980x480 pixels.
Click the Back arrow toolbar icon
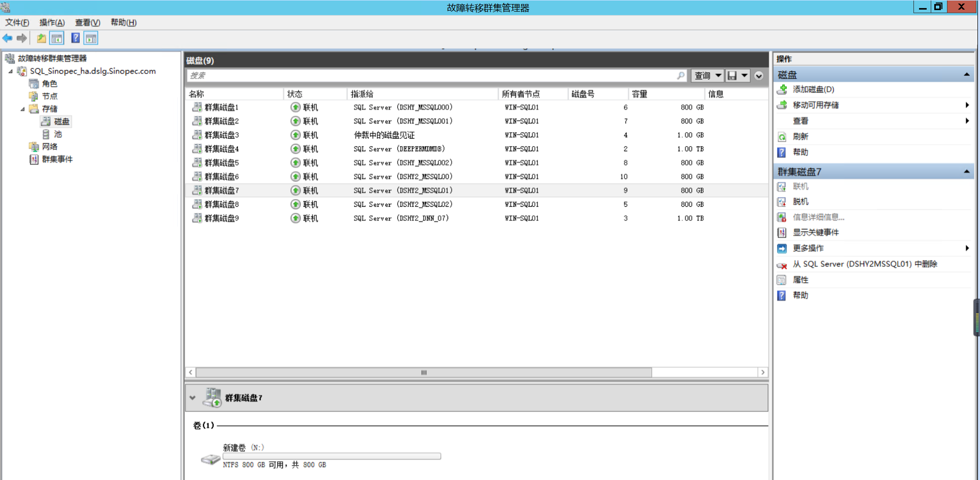(x=7, y=38)
